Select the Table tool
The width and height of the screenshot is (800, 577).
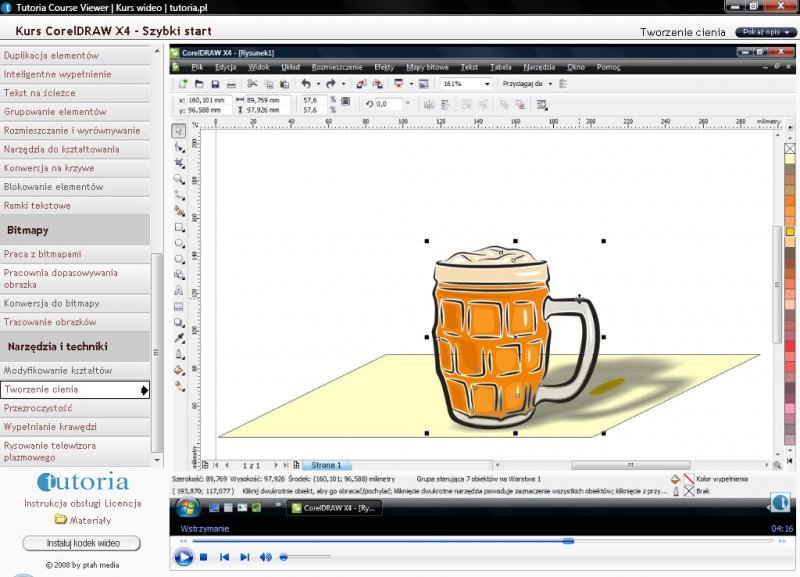coord(179,306)
